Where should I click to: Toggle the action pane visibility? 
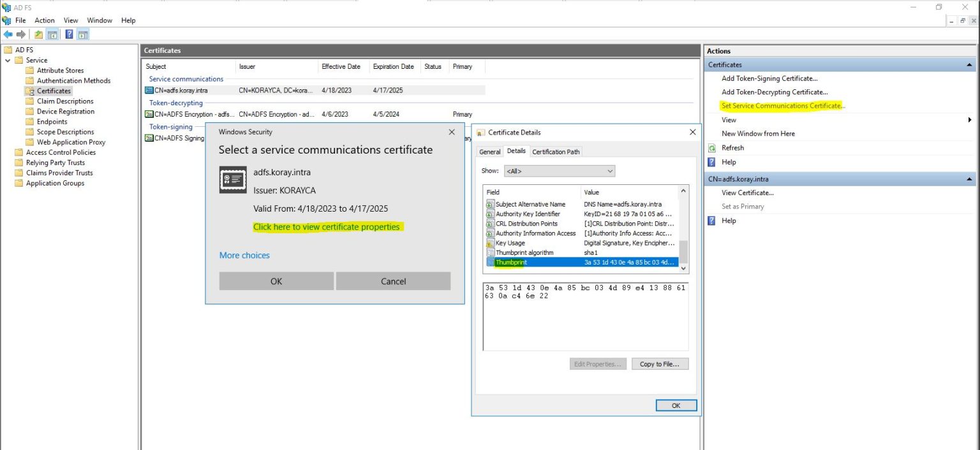coord(83,34)
